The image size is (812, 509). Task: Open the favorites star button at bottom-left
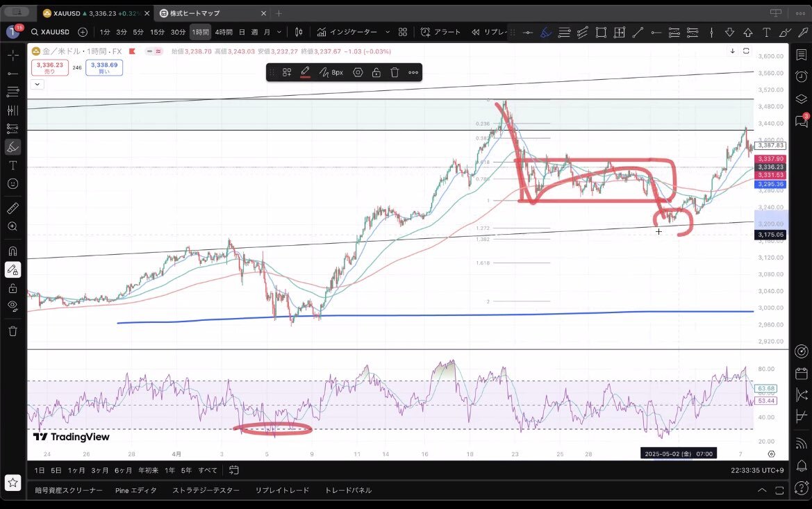[x=13, y=483]
